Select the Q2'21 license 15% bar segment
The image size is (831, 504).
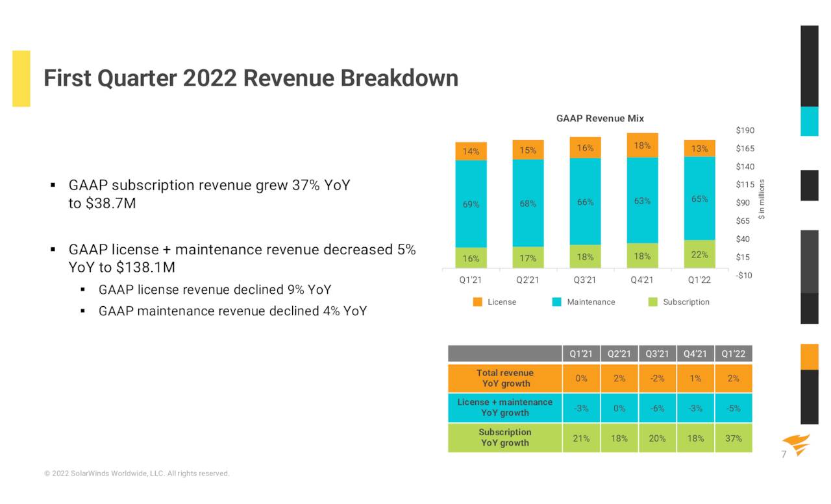click(x=528, y=150)
